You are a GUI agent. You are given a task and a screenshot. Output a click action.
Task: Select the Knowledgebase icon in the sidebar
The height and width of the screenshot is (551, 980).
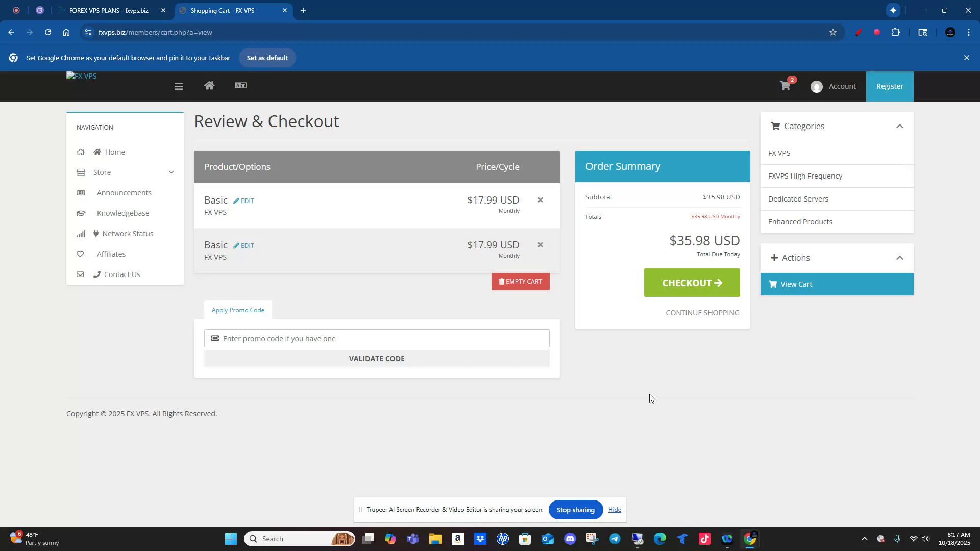point(82,213)
